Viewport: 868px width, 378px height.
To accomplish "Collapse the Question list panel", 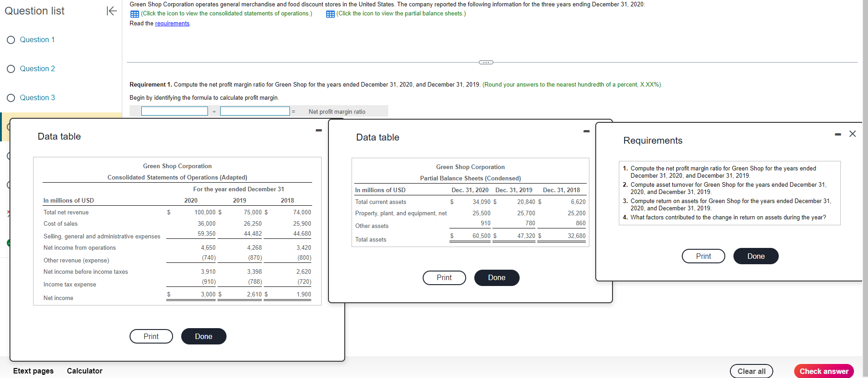I will 111,11.
